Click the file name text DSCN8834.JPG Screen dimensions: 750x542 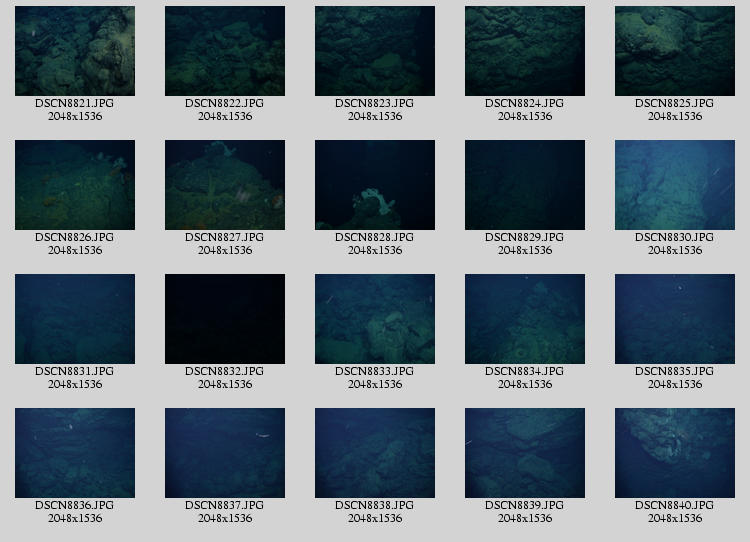(x=525, y=371)
